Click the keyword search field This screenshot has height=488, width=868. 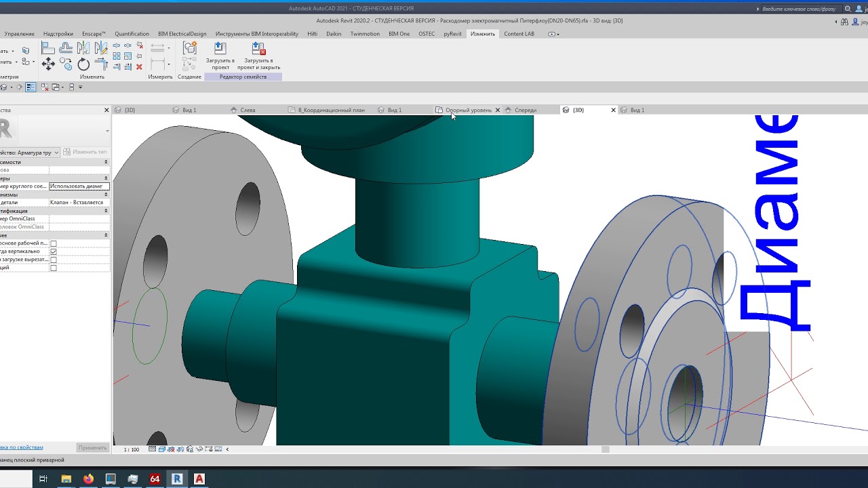[x=802, y=9]
